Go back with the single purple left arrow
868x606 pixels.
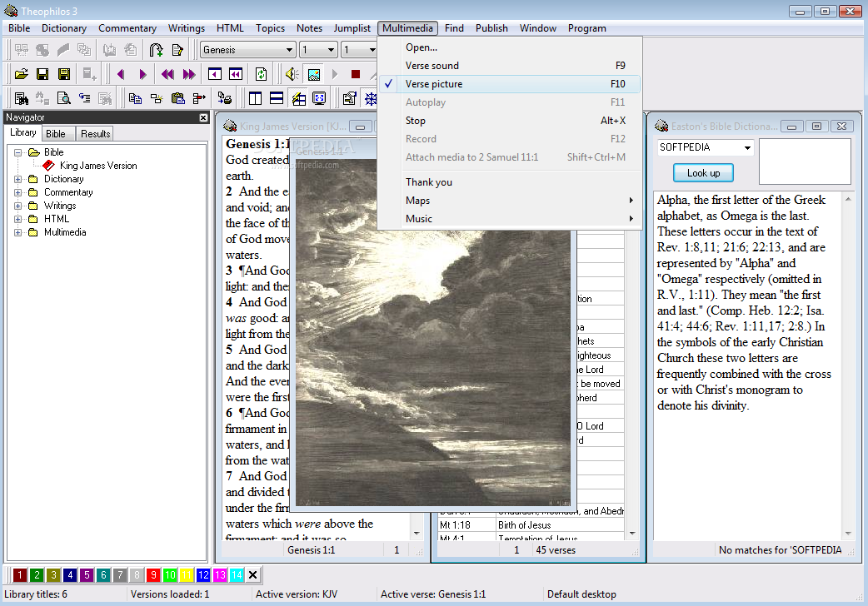[x=121, y=74]
